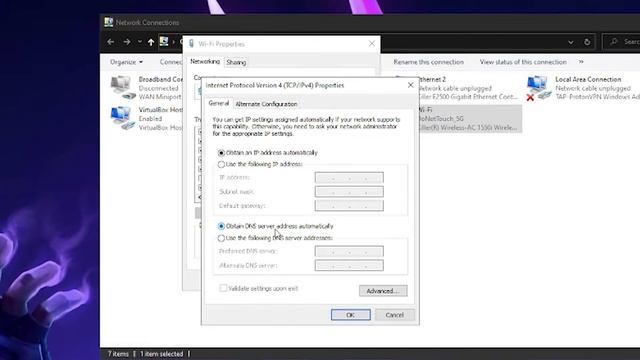Switch to Alternate Configuration tab

click(266, 104)
